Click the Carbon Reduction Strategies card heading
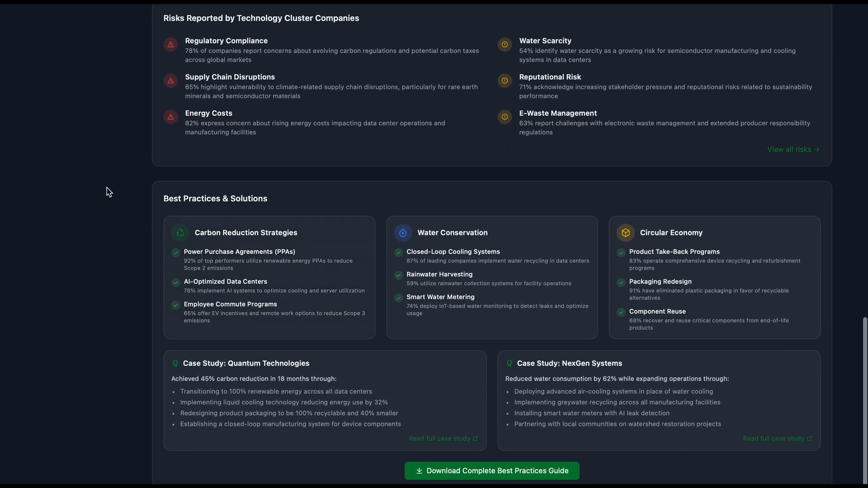This screenshot has width=868, height=488. (246, 232)
